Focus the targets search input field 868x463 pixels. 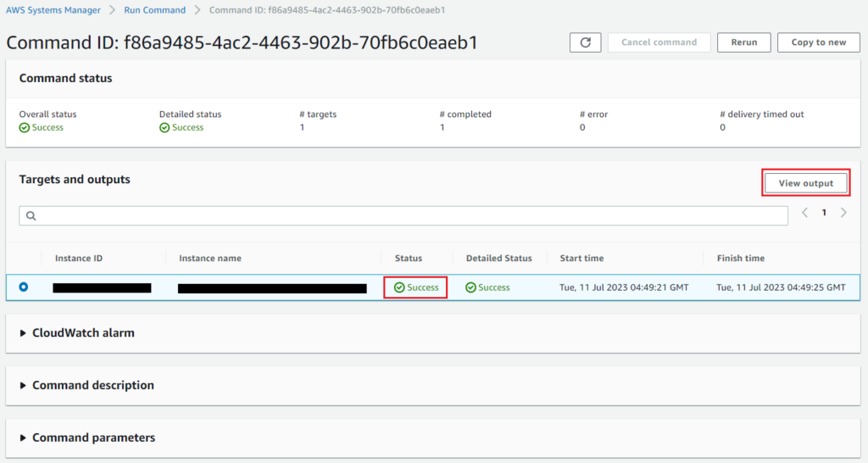pyautogui.click(x=407, y=216)
